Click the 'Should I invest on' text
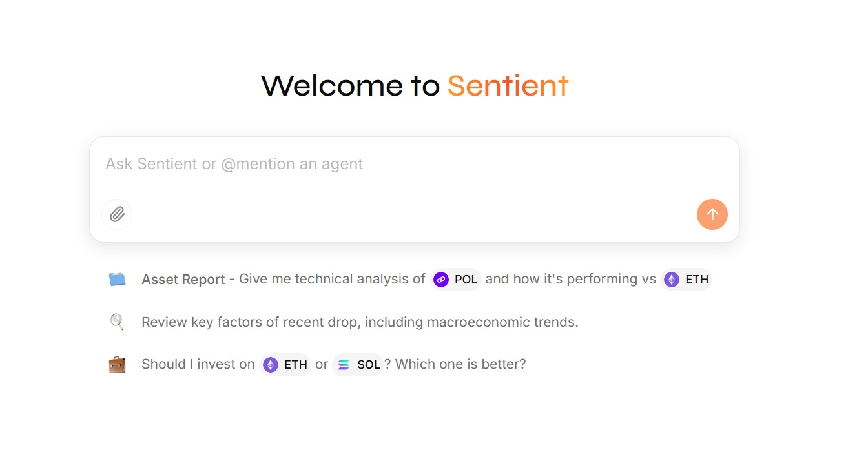The width and height of the screenshot is (868, 461). point(198,364)
